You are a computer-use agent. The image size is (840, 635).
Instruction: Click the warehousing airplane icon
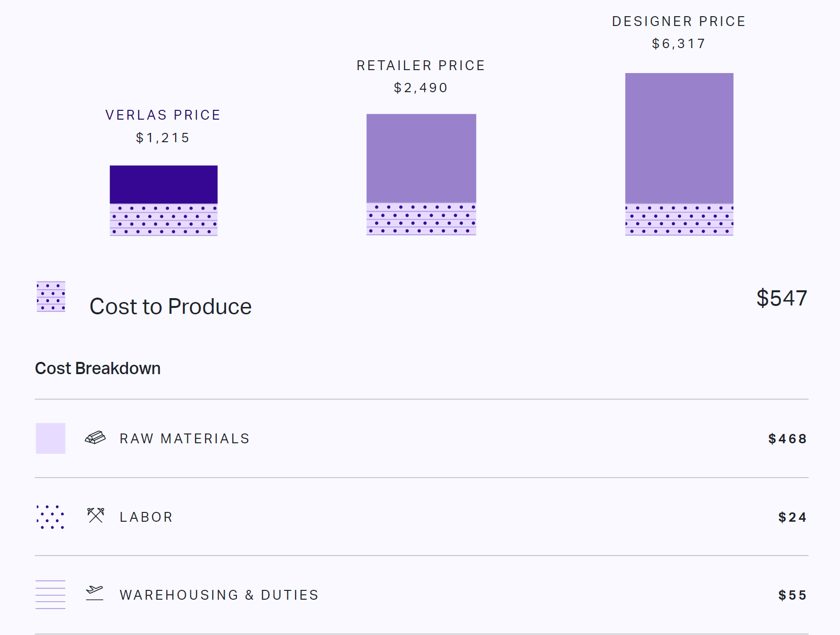point(95,593)
